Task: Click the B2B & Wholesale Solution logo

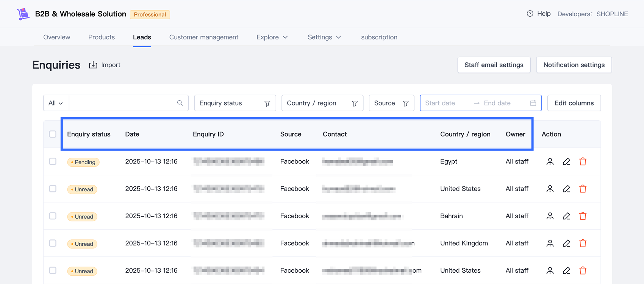Action: click(x=23, y=14)
